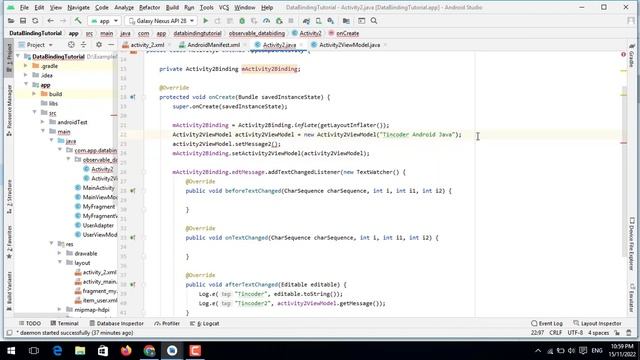Open the Galaxy Nexus API 28 device dropdown
The height and width of the screenshot is (360, 640).
pos(162,21)
